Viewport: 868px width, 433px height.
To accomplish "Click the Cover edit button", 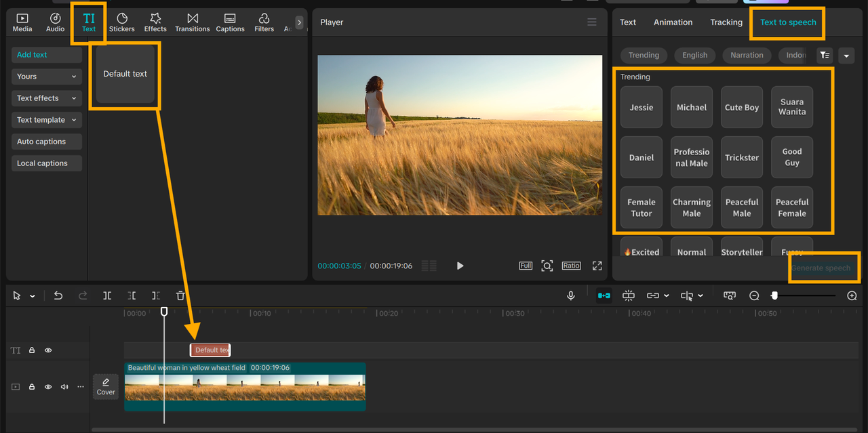I will point(106,386).
